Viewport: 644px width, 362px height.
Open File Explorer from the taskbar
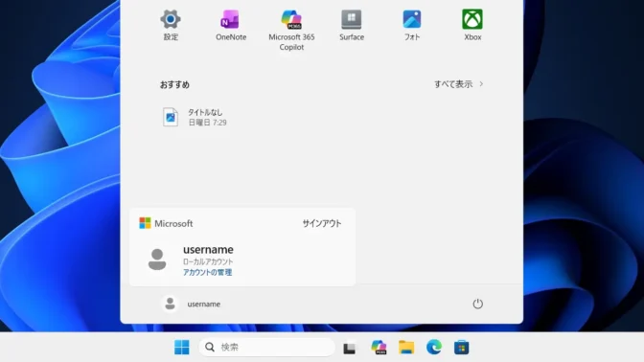point(406,348)
